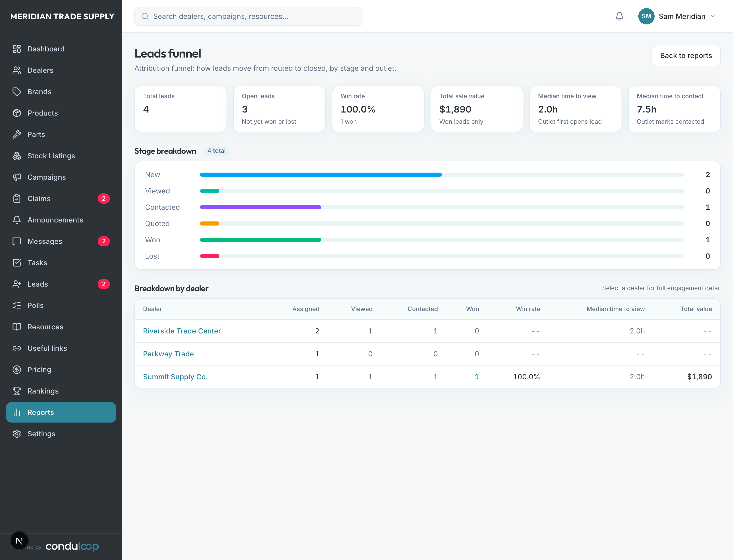Click the Rankings trophy icon

tap(17, 391)
